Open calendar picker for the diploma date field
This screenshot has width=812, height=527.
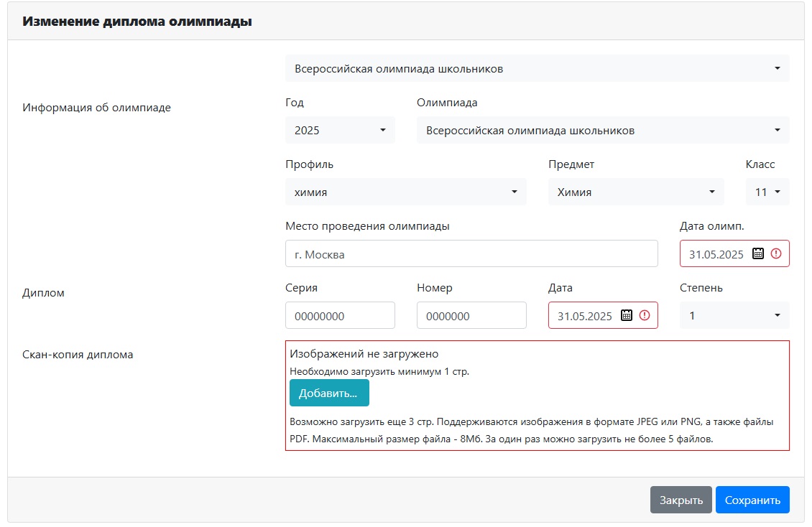tap(627, 315)
